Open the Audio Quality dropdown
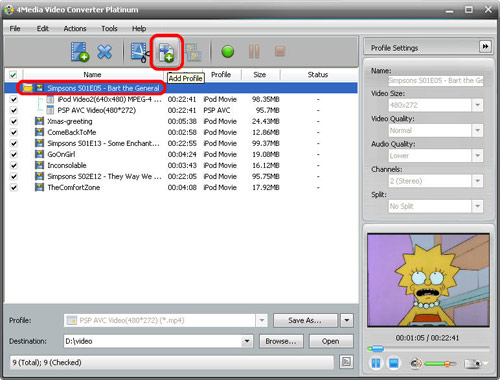This screenshot has height=380, width=500. pyautogui.click(x=477, y=156)
